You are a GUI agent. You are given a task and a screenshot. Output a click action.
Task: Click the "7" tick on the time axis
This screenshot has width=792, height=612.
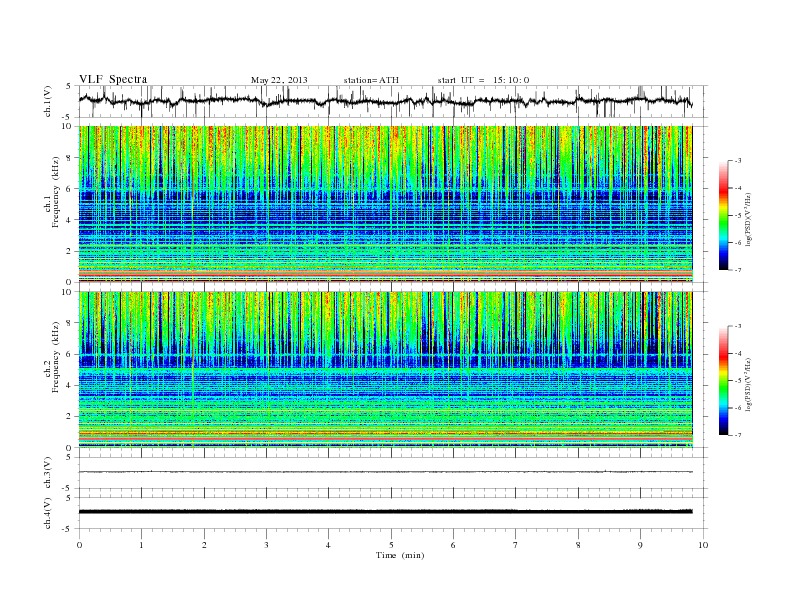coord(516,545)
